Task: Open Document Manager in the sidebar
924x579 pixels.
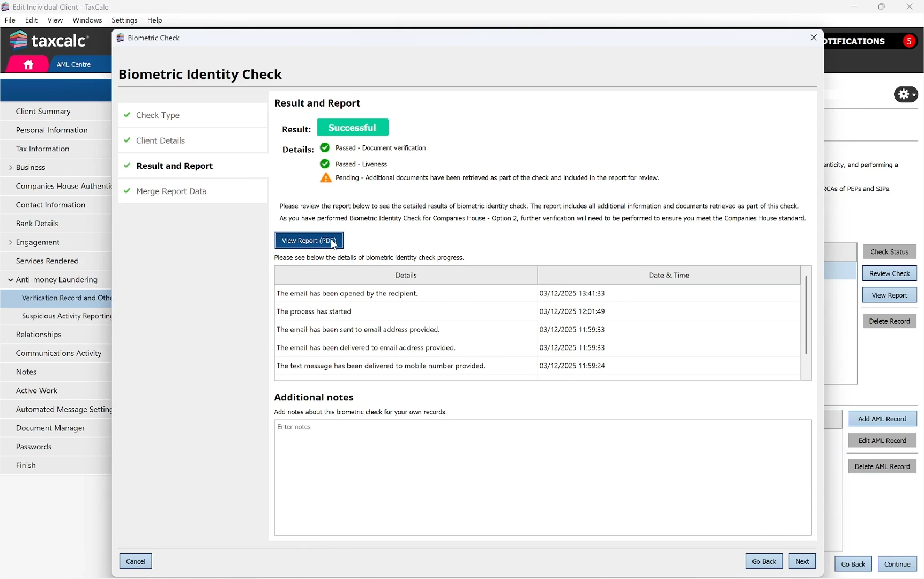Action: click(x=56, y=428)
